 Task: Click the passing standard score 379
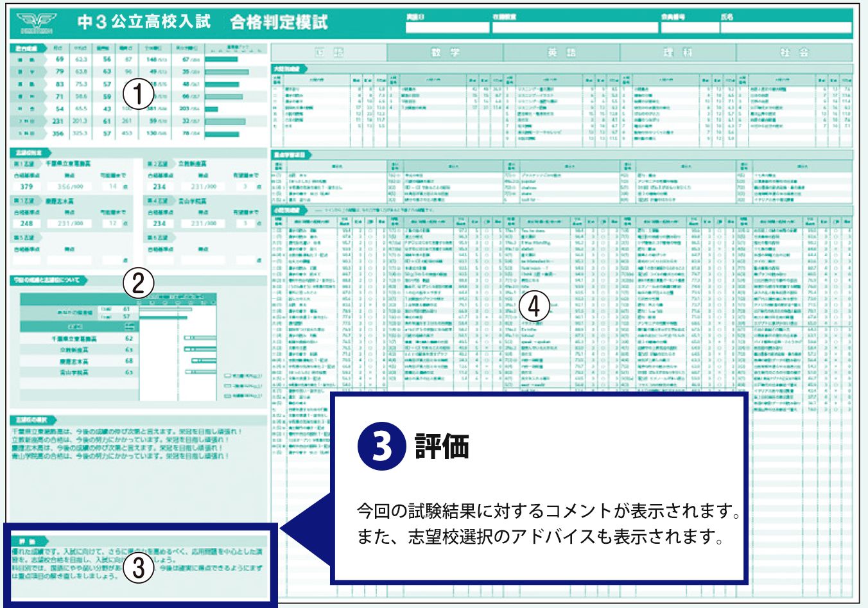tap(26, 187)
